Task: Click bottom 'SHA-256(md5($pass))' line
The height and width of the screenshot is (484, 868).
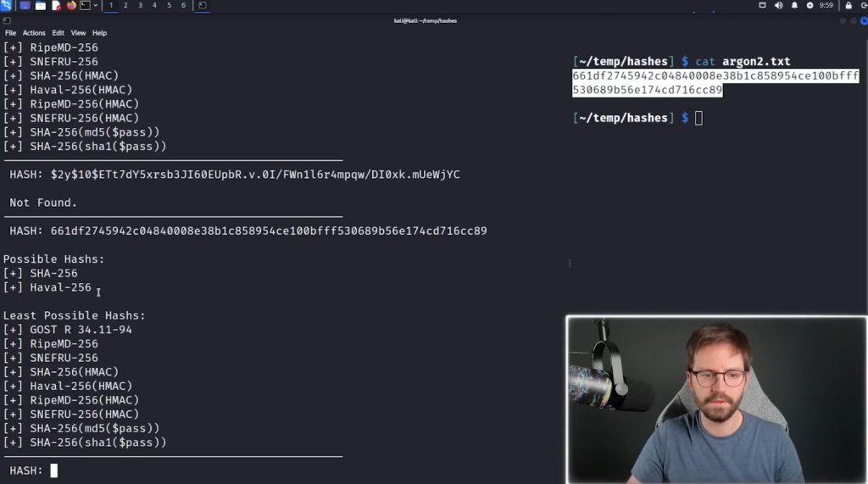Action: click(81, 428)
